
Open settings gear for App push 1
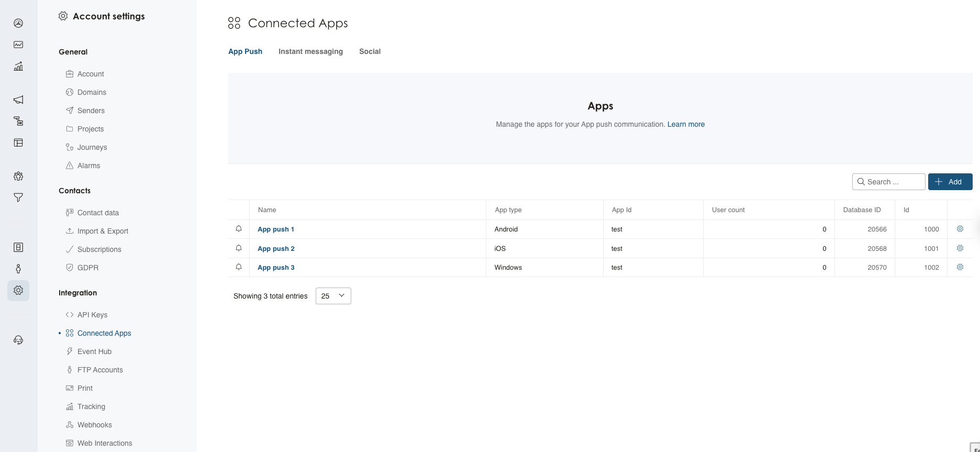click(960, 229)
